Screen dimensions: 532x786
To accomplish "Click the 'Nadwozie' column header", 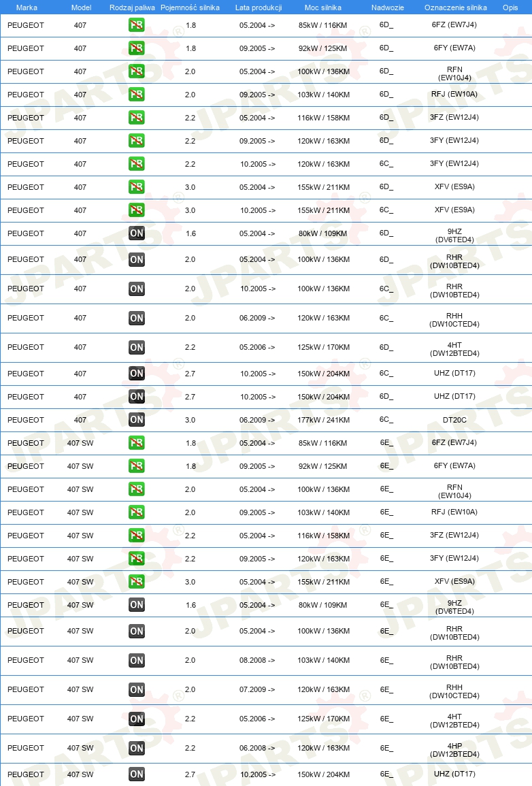I will (388, 7).
